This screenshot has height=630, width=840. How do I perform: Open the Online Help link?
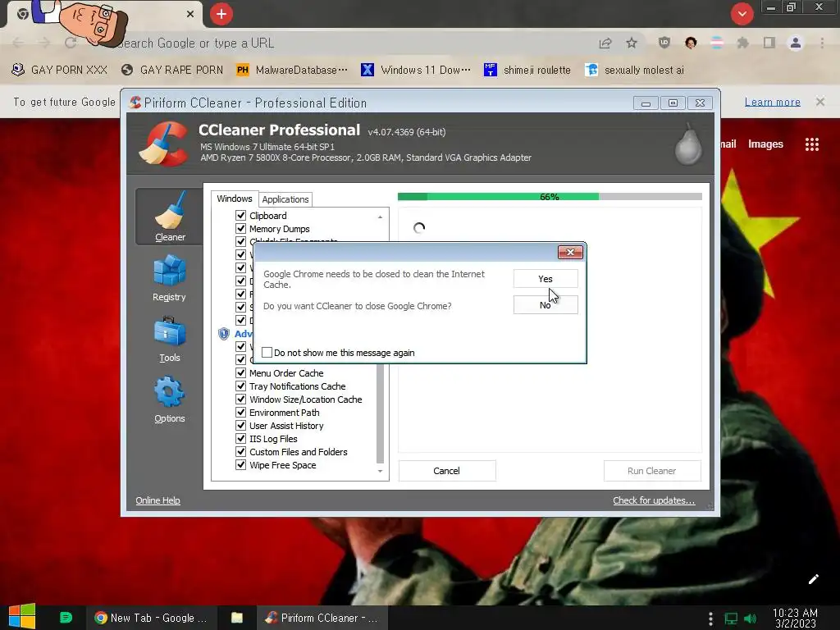click(x=157, y=500)
